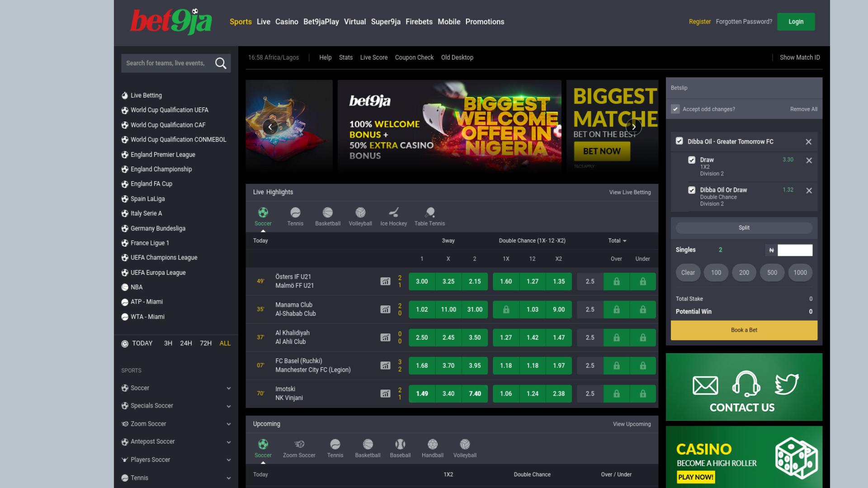The image size is (868, 488).
Task: Select Baseball in Upcoming section
Action: [400, 448]
